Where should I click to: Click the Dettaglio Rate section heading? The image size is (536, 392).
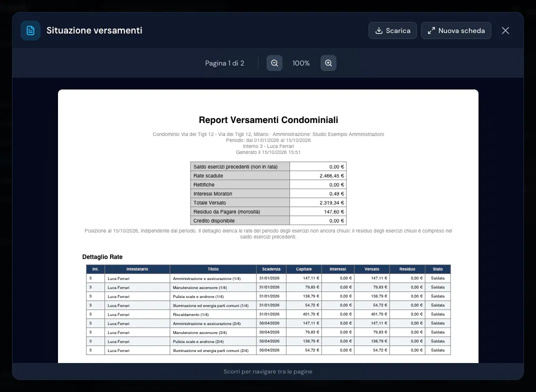[102, 257]
